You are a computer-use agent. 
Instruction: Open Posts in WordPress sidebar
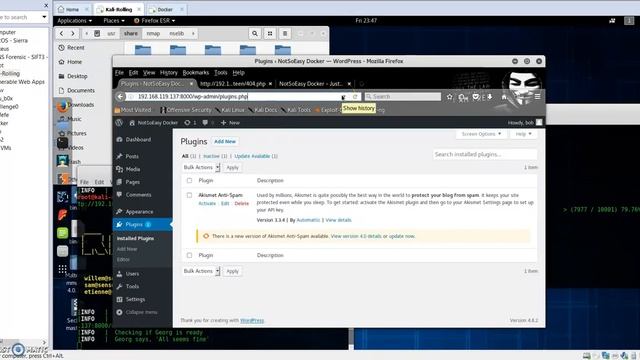(x=132, y=156)
